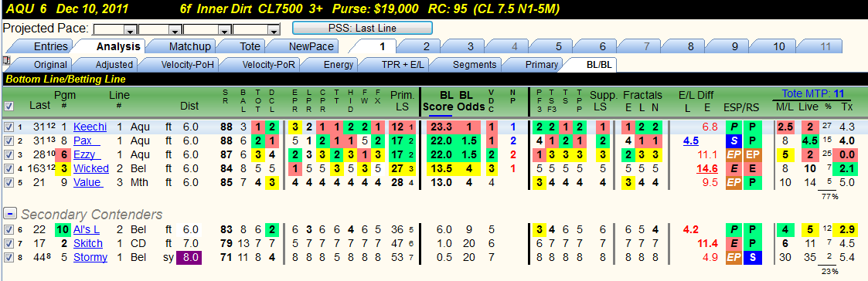The image size is (868, 281).
Task: Select race tab 8
Action: 691,46
